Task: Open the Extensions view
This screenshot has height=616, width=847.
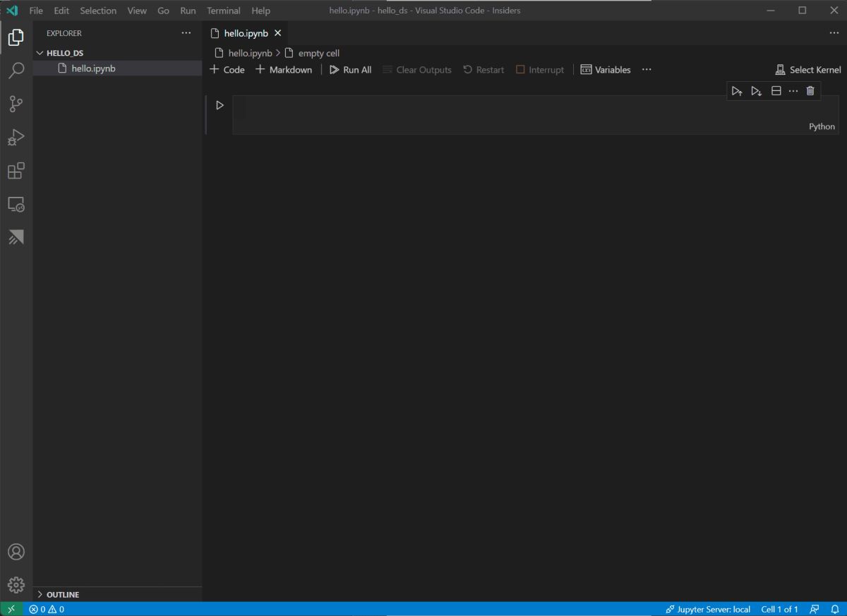Action: [x=16, y=171]
